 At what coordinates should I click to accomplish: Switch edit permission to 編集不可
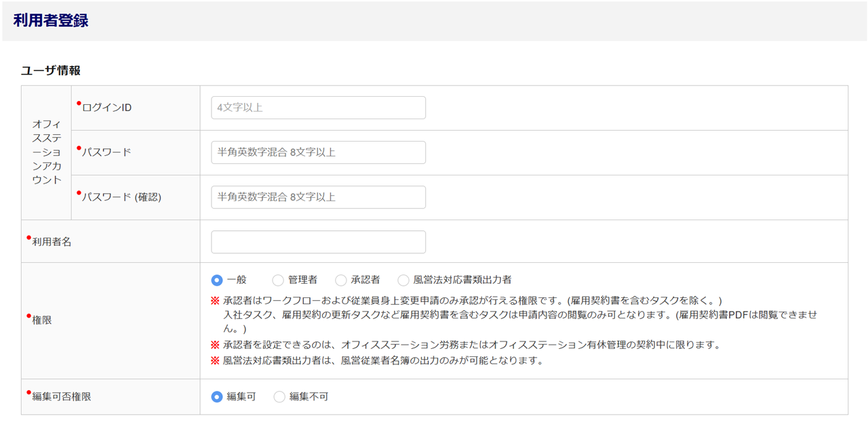click(279, 397)
